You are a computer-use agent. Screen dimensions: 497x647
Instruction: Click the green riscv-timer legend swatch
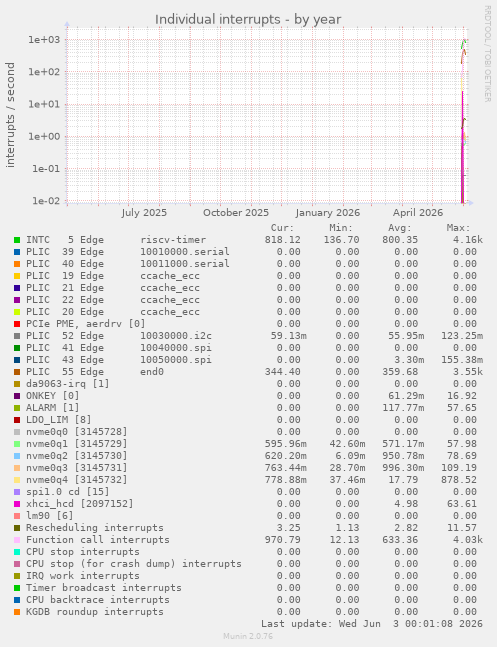pyautogui.click(x=17, y=240)
